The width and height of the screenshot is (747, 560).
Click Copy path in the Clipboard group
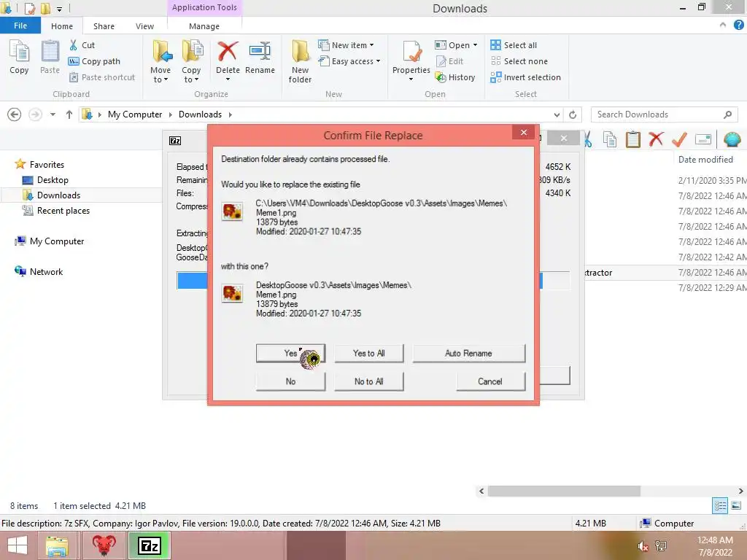(x=94, y=61)
